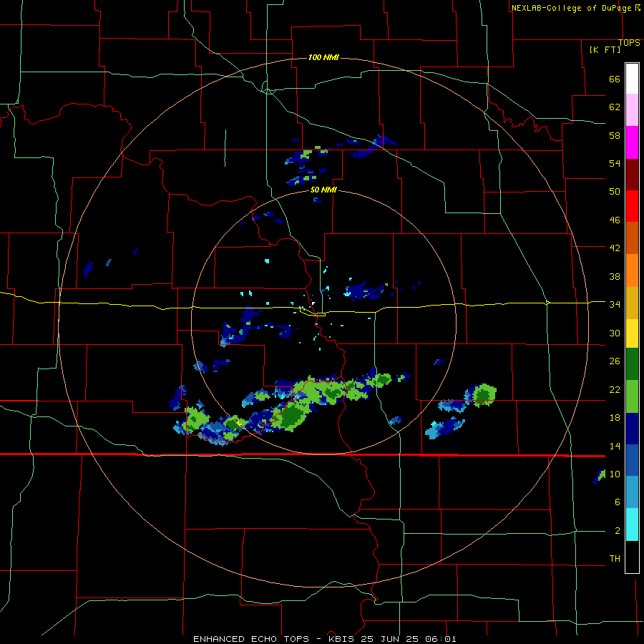
Task: Click the 38 value on the scale
Action: 615,276
